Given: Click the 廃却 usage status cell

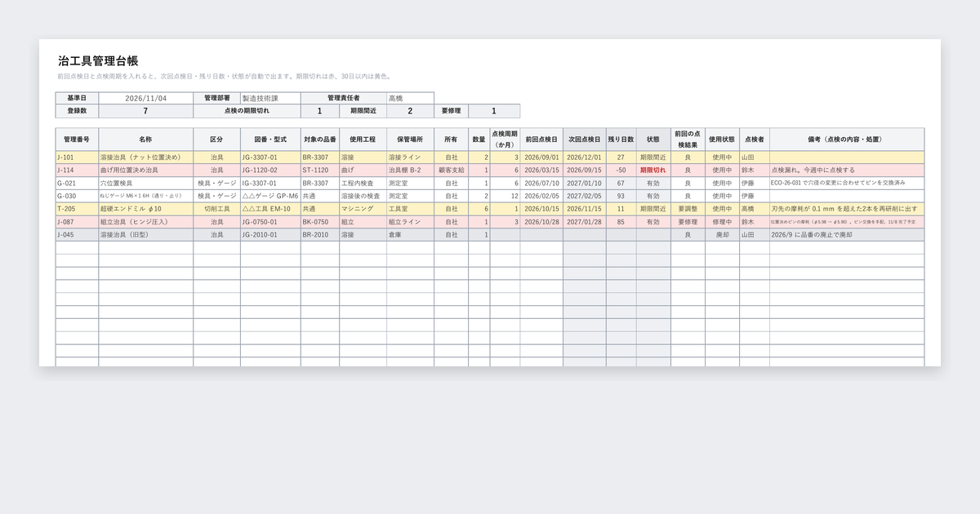Looking at the screenshot, I should pyautogui.click(x=722, y=235).
